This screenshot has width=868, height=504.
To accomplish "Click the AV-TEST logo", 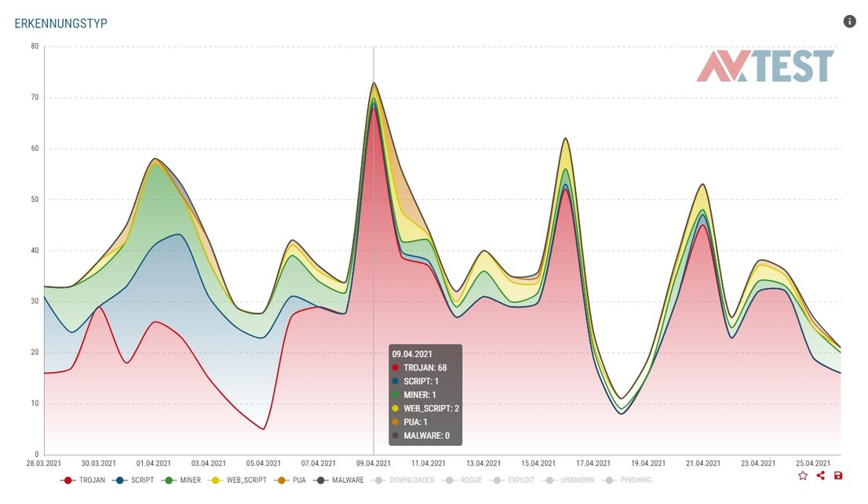I will [x=765, y=66].
